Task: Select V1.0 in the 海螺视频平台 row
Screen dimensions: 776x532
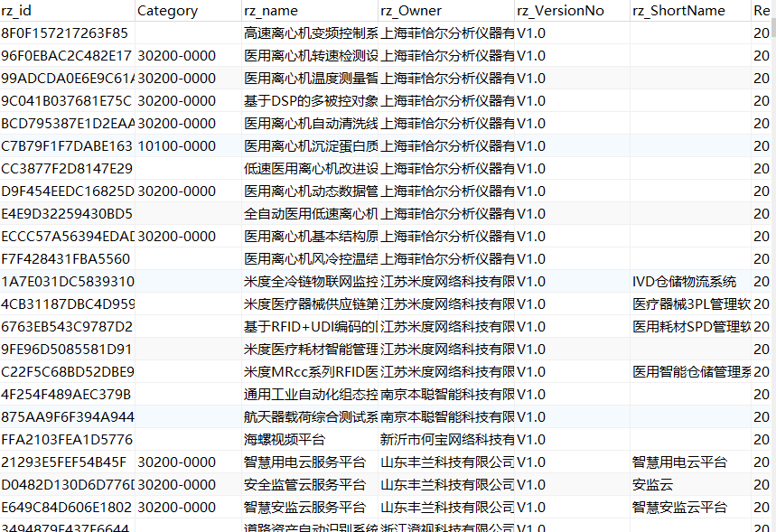Action: click(572, 440)
